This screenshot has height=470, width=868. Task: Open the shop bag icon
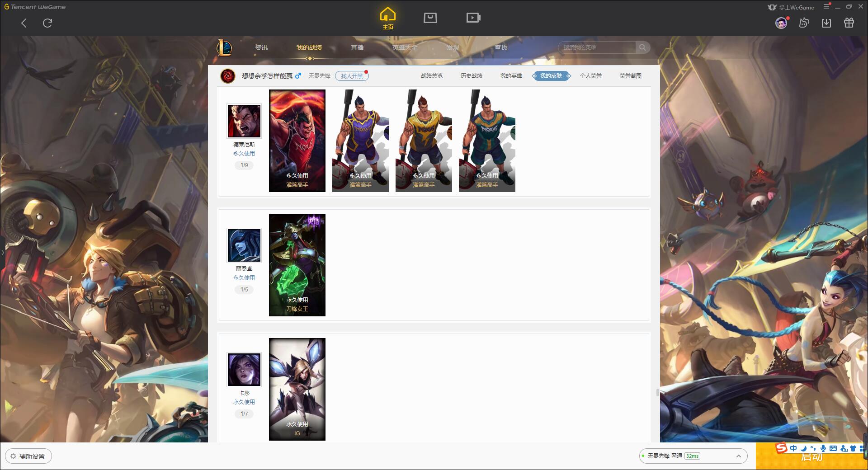click(x=430, y=18)
